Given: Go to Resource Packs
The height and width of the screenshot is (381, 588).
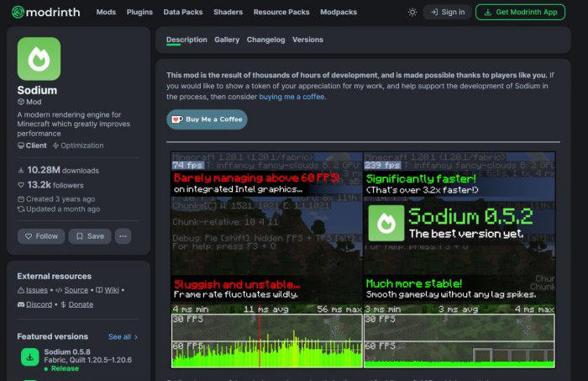Looking at the screenshot, I should (281, 12).
